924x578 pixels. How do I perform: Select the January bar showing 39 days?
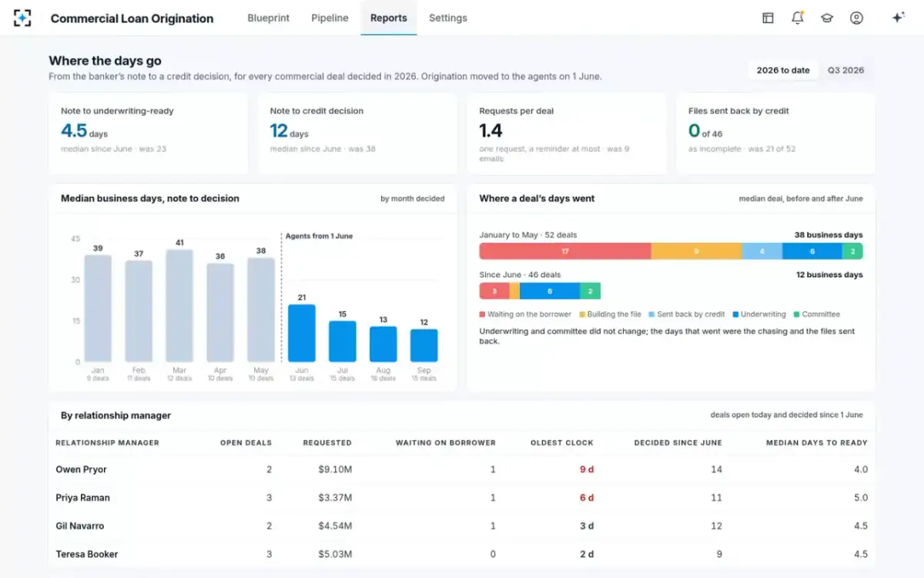tap(98, 308)
